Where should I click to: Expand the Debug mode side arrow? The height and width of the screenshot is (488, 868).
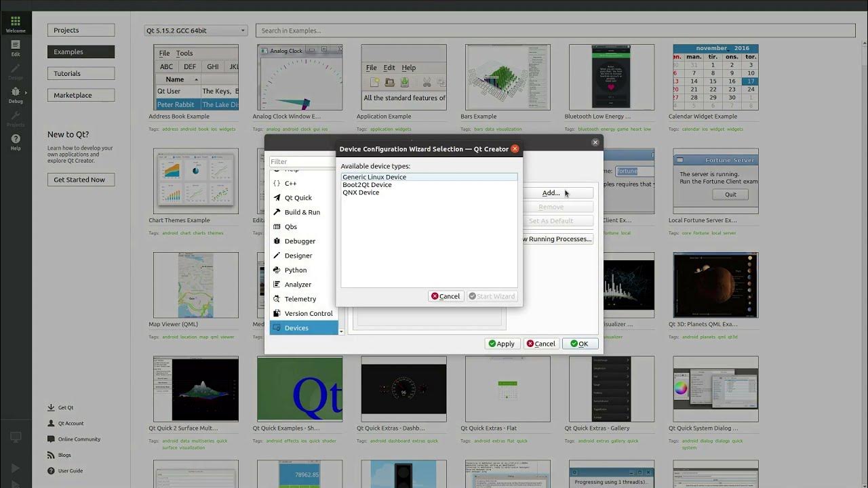(x=26, y=92)
